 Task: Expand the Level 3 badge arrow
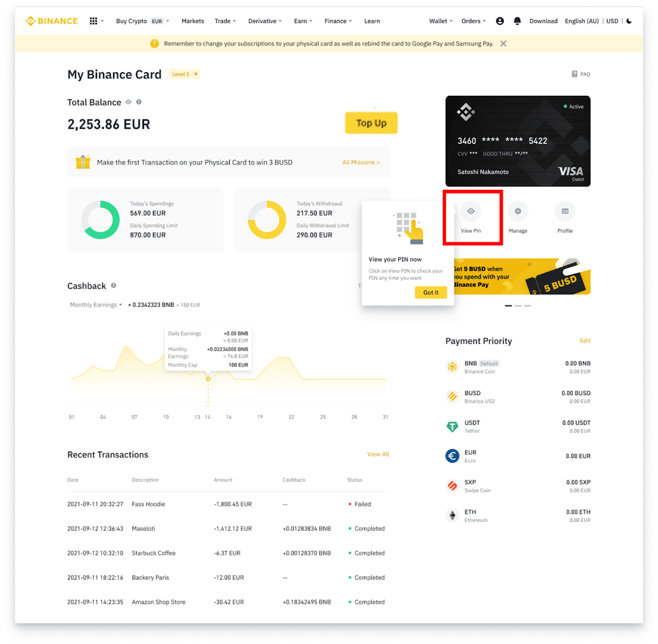[x=196, y=74]
